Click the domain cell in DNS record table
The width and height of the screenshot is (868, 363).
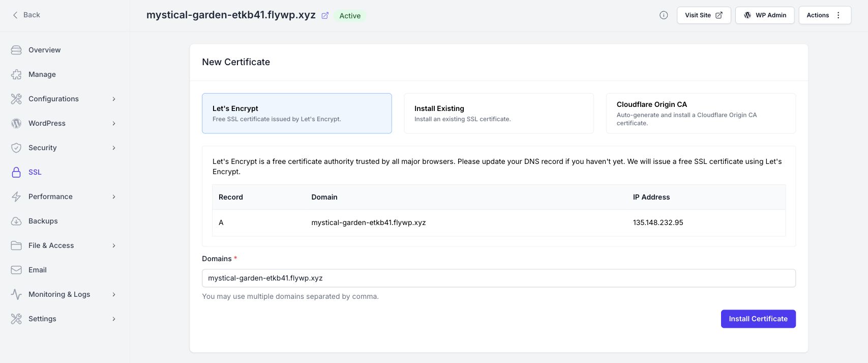(x=369, y=222)
